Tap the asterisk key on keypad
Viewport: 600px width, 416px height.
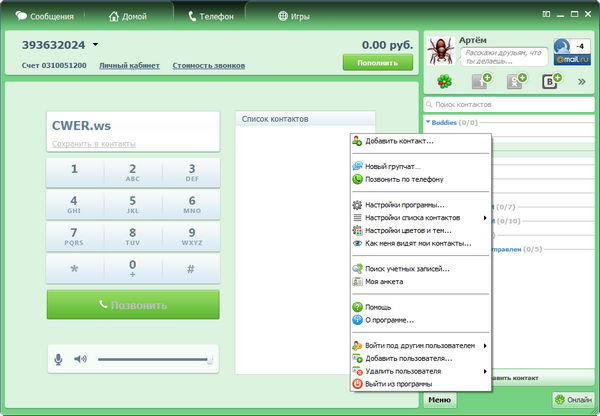point(75,269)
